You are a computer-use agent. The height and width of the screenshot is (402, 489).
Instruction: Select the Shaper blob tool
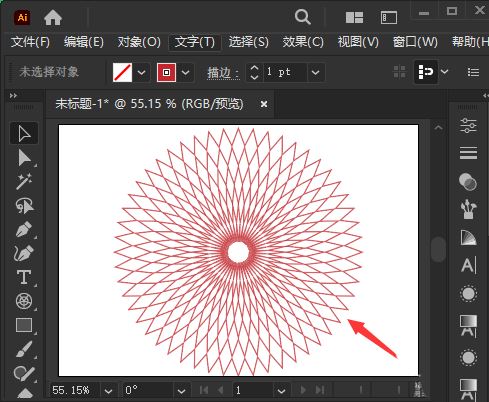point(24,373)
